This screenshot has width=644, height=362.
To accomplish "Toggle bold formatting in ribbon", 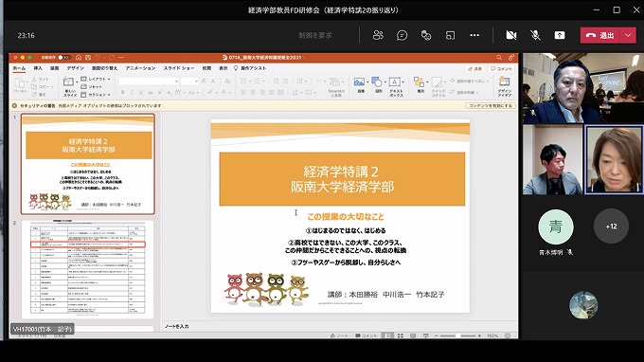I will tap(122, 93).
